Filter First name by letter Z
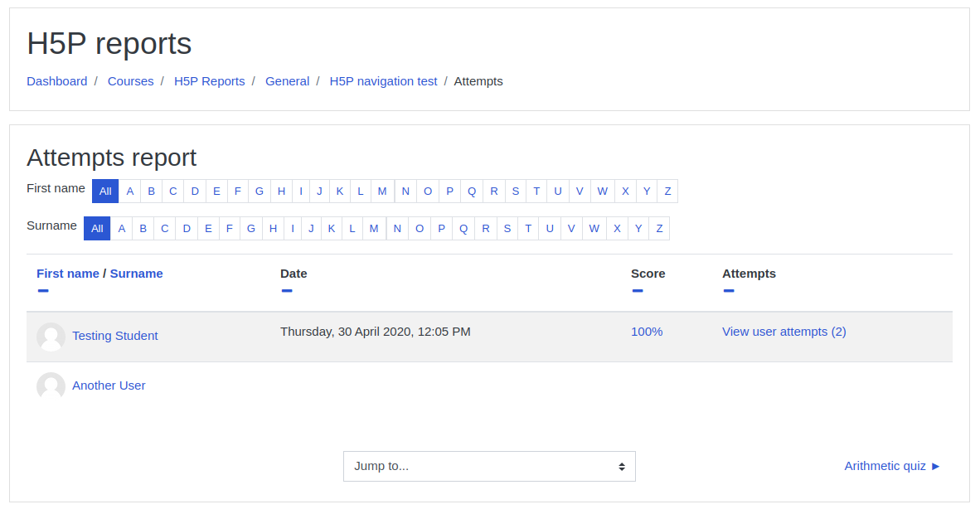980x514 pixels. 667,192
